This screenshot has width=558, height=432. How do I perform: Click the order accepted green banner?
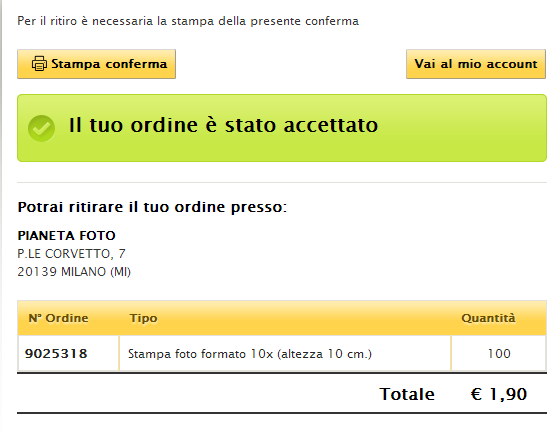282,128
